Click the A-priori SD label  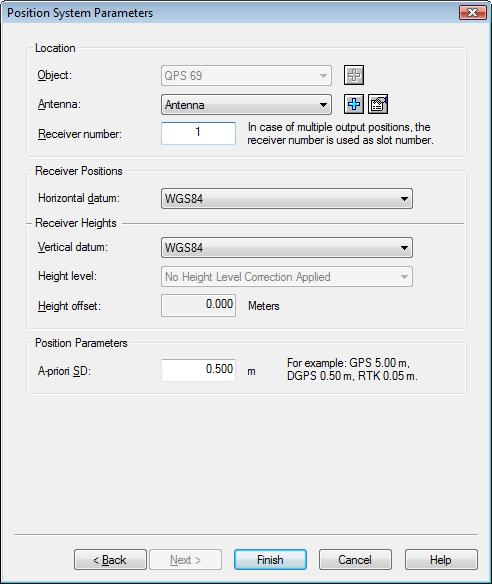[64, 371]
